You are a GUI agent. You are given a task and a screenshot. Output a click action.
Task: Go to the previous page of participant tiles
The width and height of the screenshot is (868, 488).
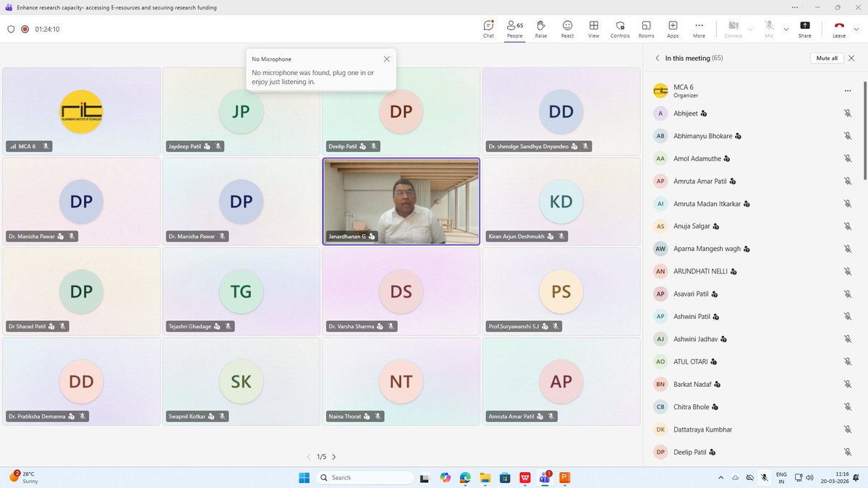tap(309, 457)
